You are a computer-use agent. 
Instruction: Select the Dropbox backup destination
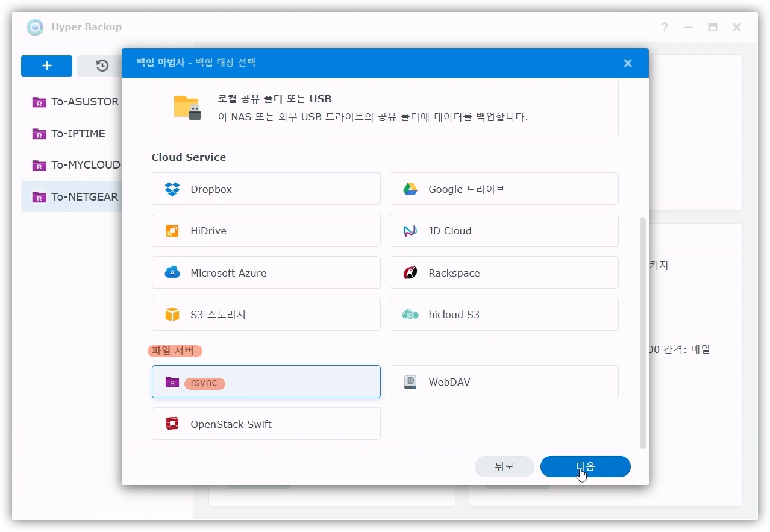tap(266, 189)
